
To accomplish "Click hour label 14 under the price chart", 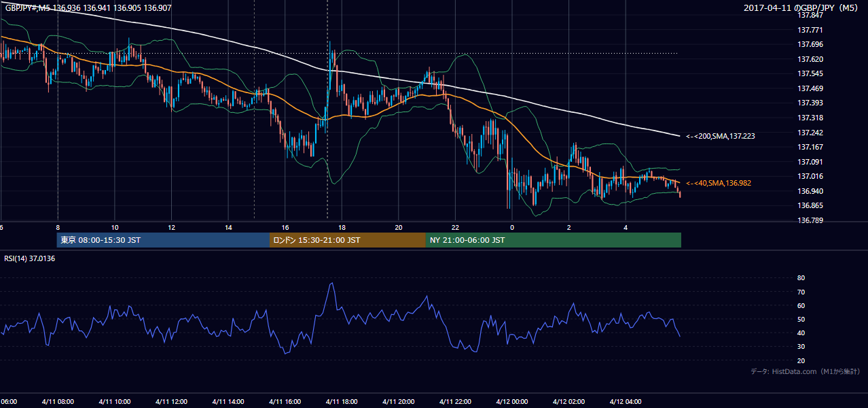I will [228, 227].
